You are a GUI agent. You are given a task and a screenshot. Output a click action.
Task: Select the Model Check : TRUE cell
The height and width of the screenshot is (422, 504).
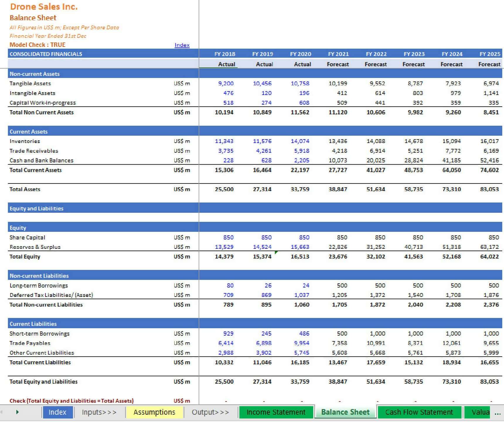[38, 45]
